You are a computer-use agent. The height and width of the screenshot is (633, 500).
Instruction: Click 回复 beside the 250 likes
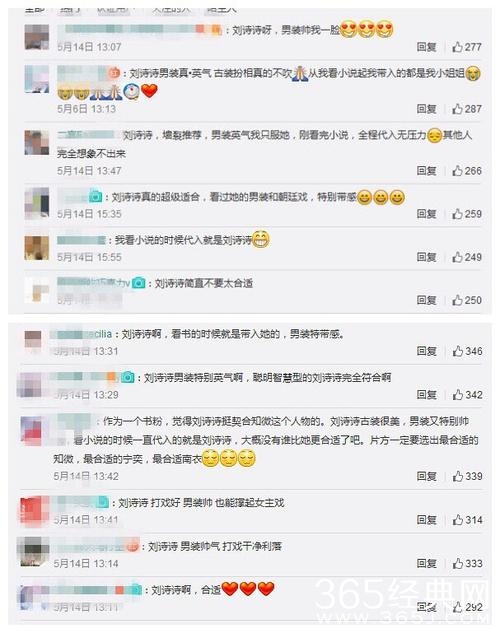pos(427,300)
